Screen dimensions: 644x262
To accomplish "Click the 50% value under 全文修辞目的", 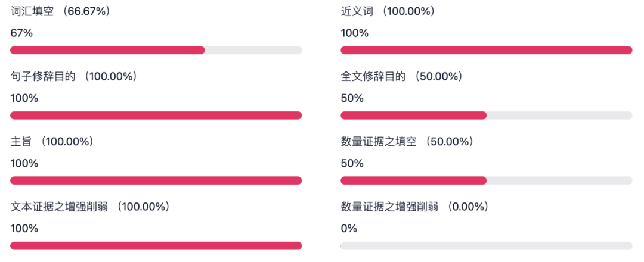I will (352, 98).
